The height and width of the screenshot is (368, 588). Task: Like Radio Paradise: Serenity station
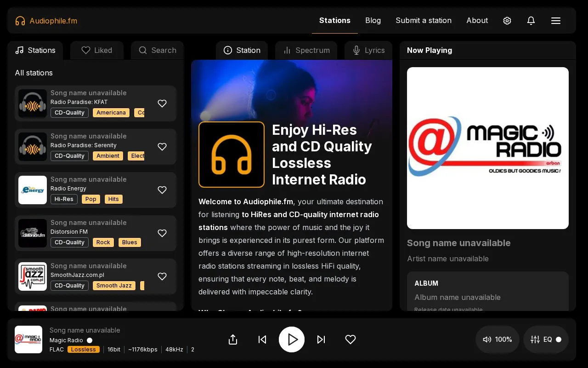point(162,147)
